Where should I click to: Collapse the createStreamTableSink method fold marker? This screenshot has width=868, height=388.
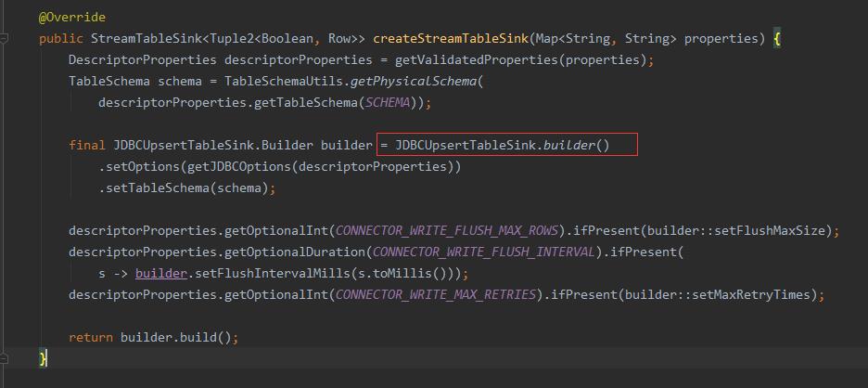pos(4,38)
